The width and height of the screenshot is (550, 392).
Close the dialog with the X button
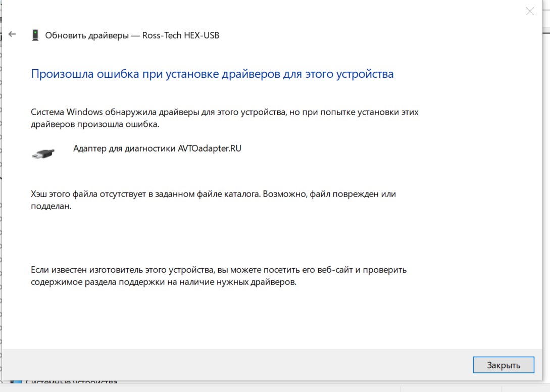(x=529, y=12)
